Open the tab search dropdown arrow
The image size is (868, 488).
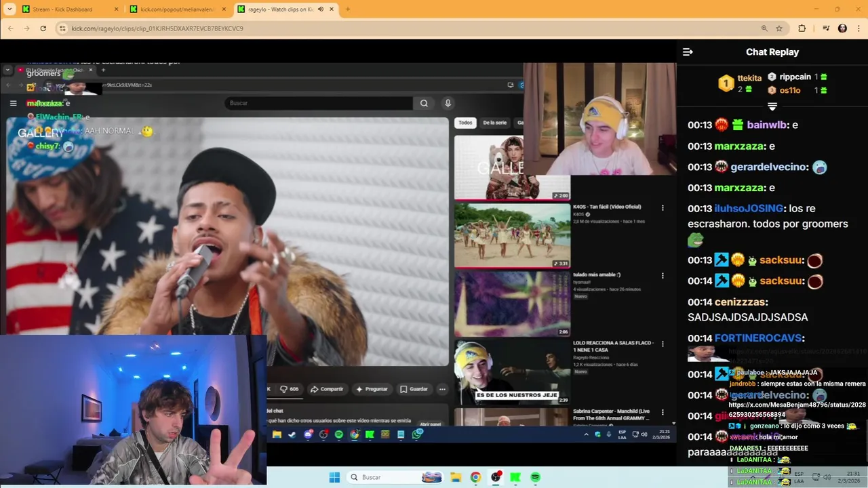(x=9, y=9)
